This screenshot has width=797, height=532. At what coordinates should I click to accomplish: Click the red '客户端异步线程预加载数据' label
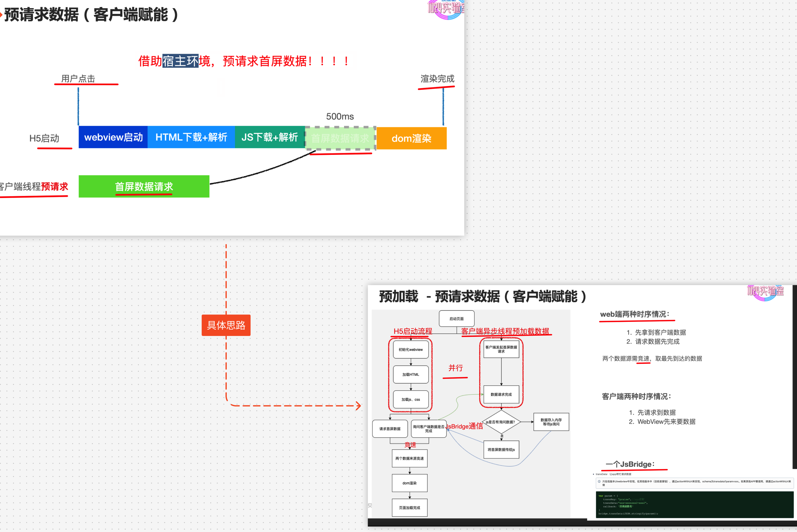[505, 331]
